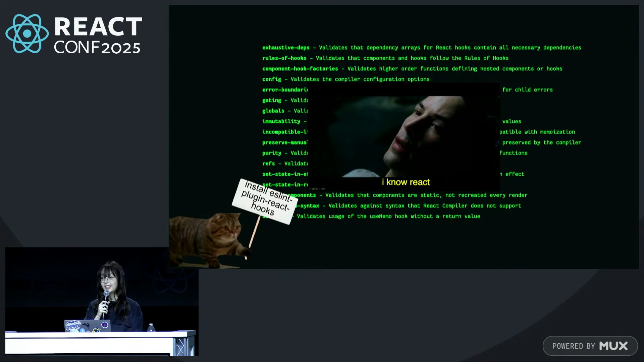Click the cat's sign reading install eslint-plugin-react-hooks
This screenshot has width=644, height=362.
point(265,201)
